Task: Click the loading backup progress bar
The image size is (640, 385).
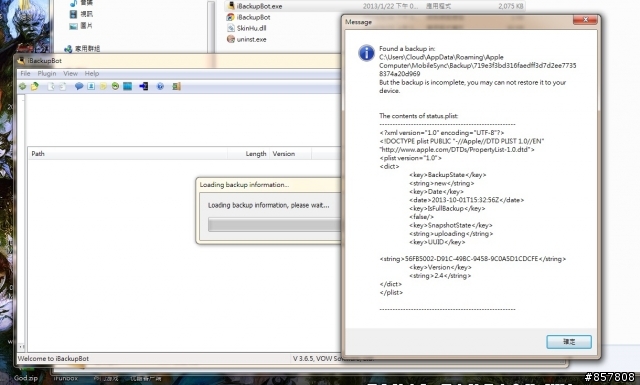Action: point(274,225)
